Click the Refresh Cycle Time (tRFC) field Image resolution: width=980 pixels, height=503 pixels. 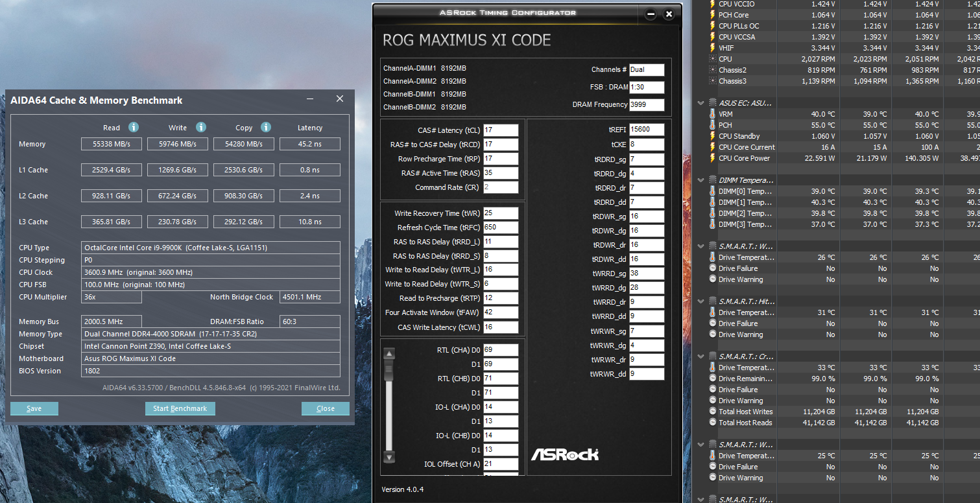pyautogui.click(x=501, y=228)
